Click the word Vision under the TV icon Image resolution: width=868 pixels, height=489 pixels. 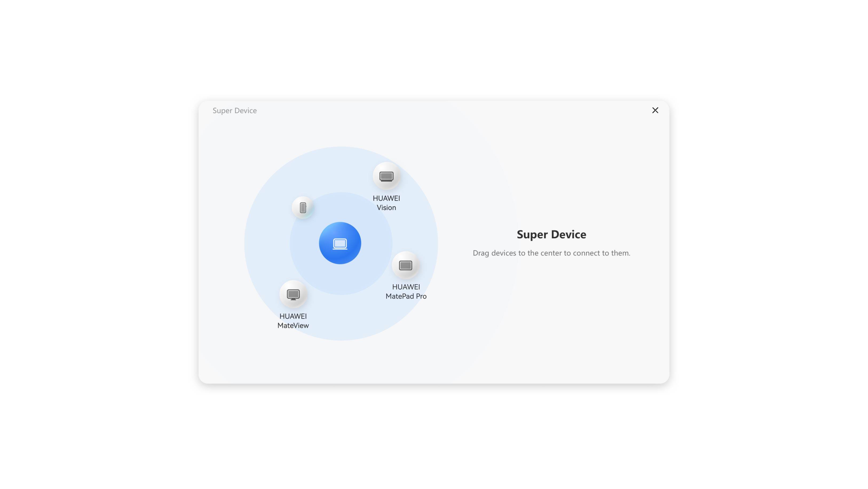[x=386, y=208]
